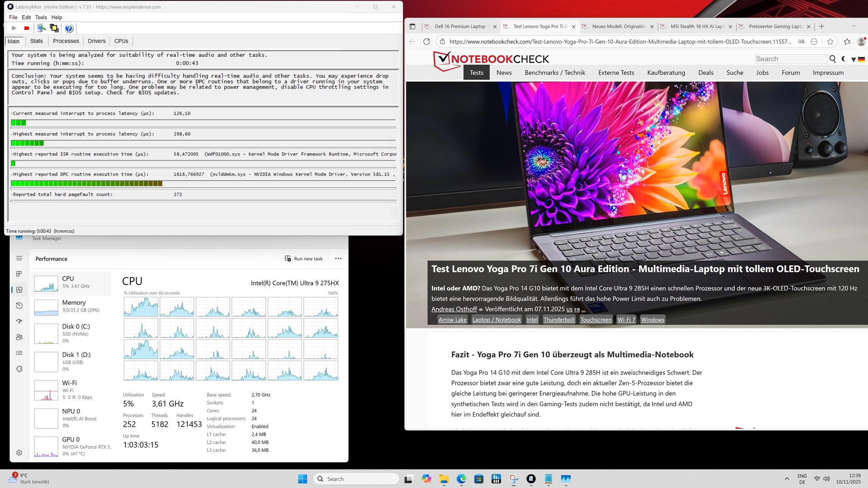Expand Task Manager hamburger navigation menu
868x488 pixels.
coord(19,258)
